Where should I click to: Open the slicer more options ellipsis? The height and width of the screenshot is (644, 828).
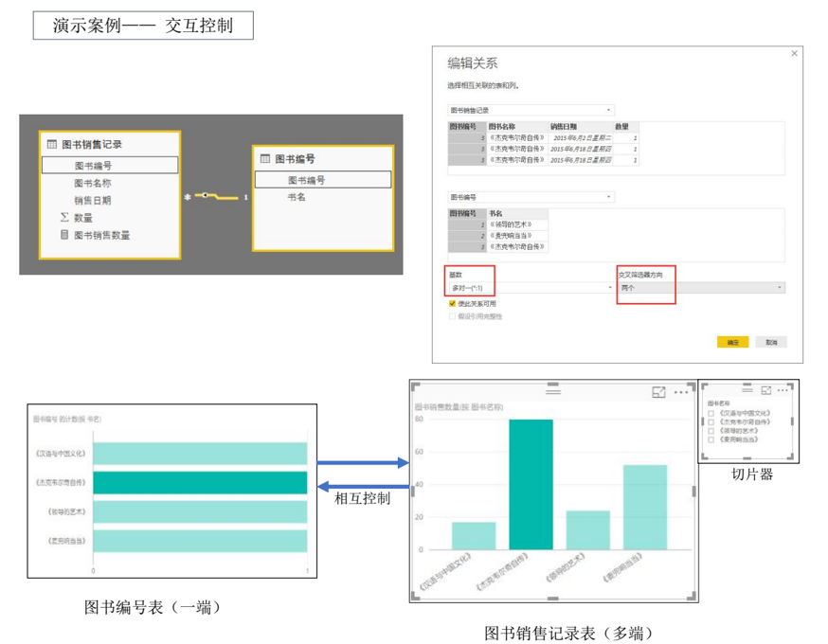[x=783, y=390]
